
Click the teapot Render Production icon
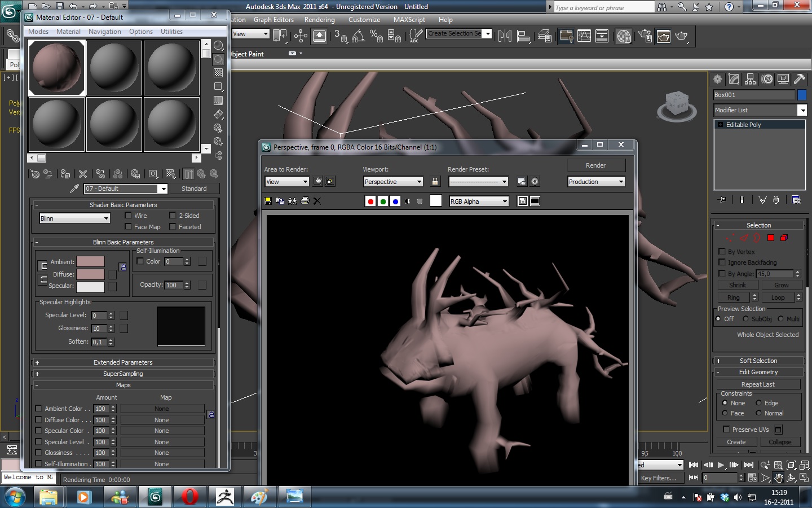coord(682,36)
